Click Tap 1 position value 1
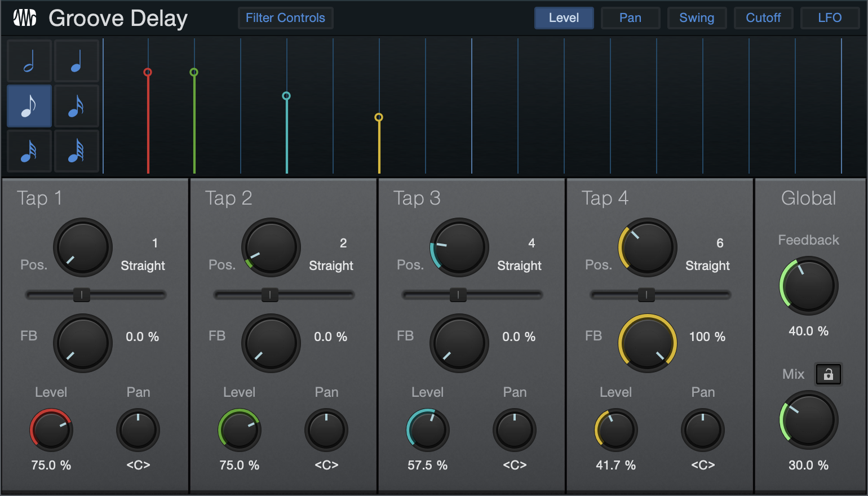 tap(155, 243)
